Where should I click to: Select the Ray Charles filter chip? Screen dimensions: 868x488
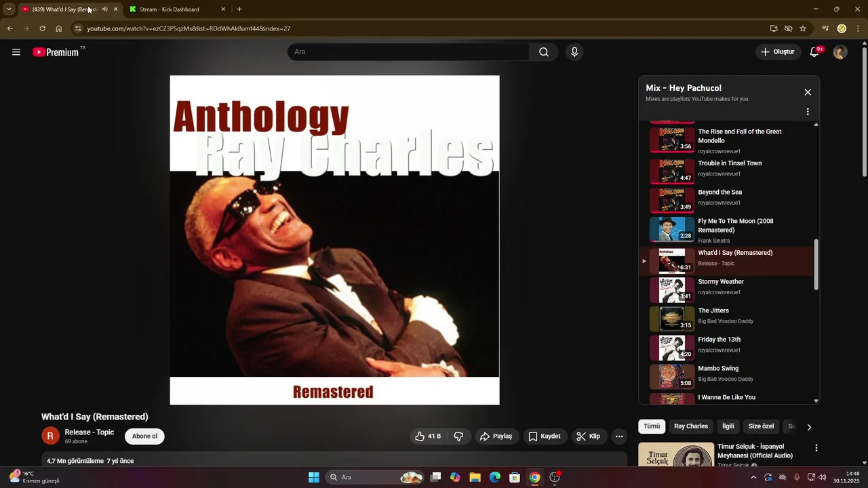691,426
